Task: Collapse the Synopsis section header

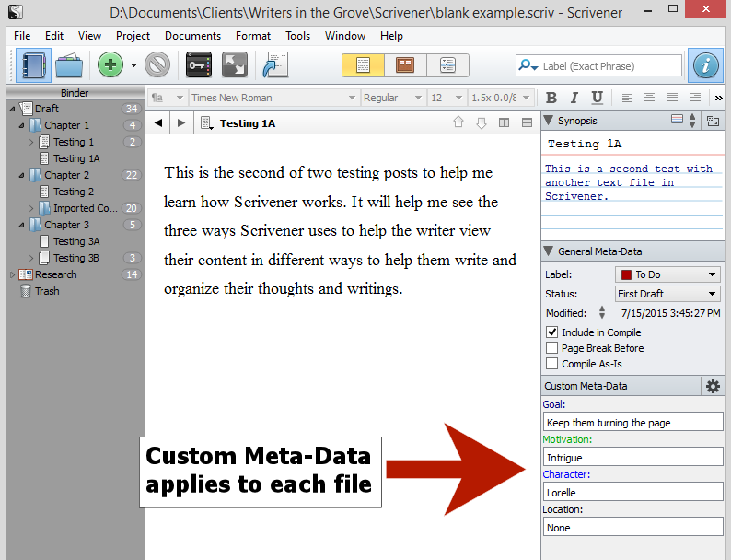Action: click(549, 121)
